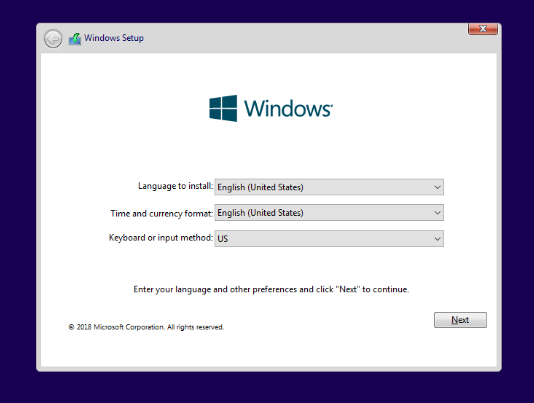Click the Keyboard or input method label
This screenshot has width=534, height=403.
pyautogui.click(x=160, y=238)
